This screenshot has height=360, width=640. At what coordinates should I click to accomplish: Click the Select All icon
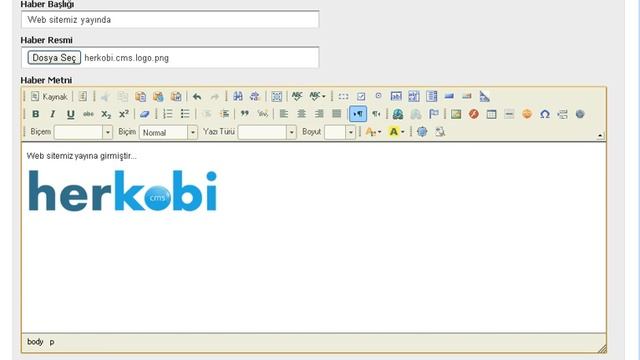[277, 97]
